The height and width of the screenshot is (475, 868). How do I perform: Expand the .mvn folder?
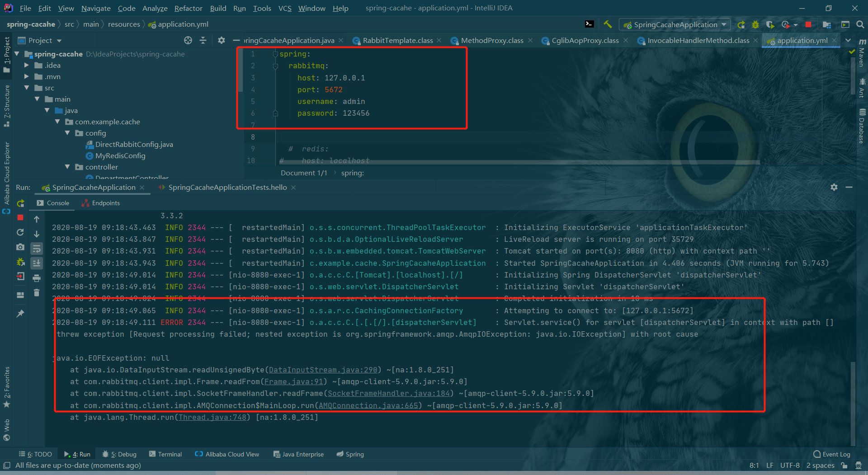coord(27,76)
